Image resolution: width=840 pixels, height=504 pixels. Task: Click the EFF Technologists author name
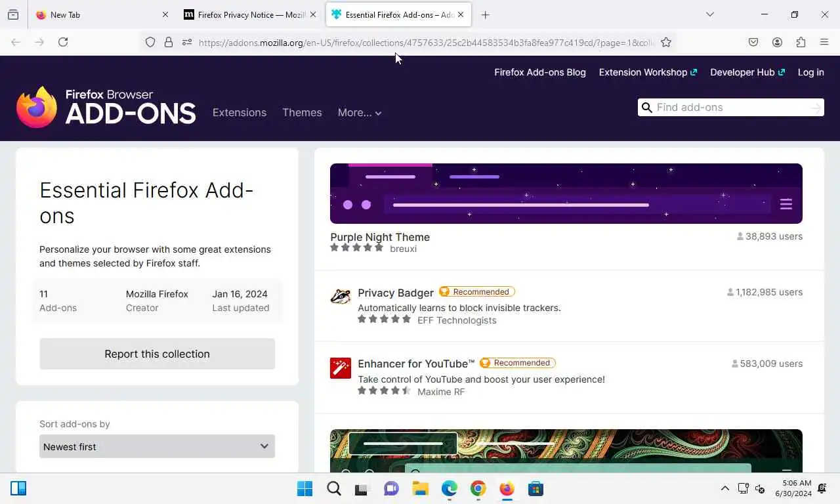pos(457,320)
